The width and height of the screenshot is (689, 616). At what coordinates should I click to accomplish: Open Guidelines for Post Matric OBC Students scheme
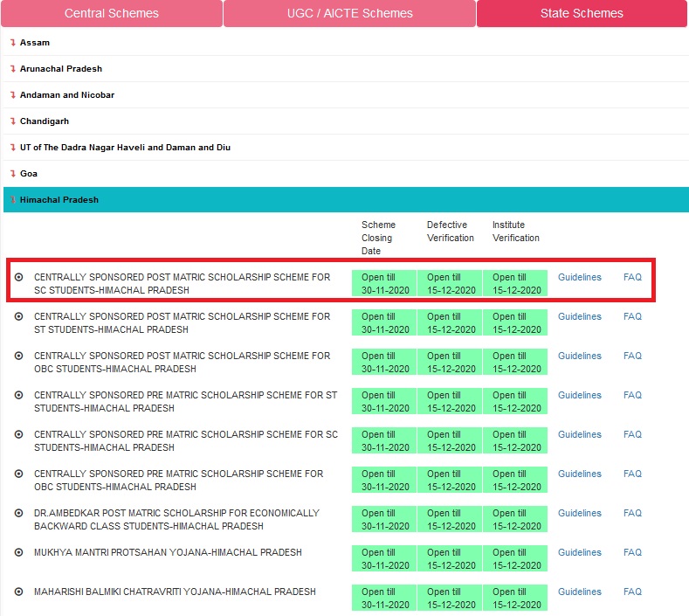pyautogui.click(x=580, y=356)
